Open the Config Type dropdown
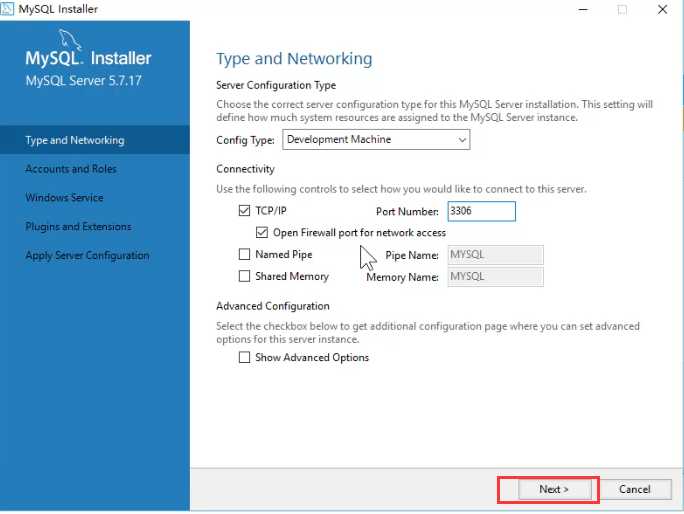Screen dimensions: 684x514 [x=376, y=140]
